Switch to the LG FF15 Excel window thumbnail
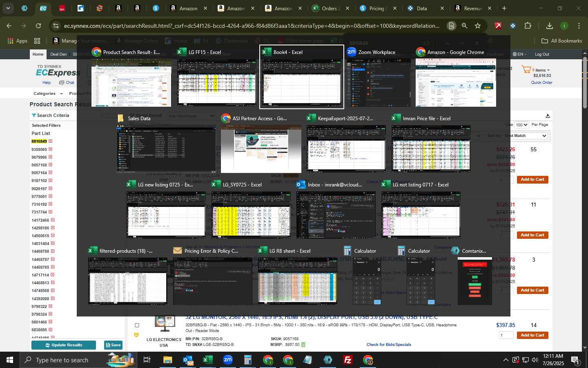The height and width of the screenshot is (368, 588). [216, 77]
